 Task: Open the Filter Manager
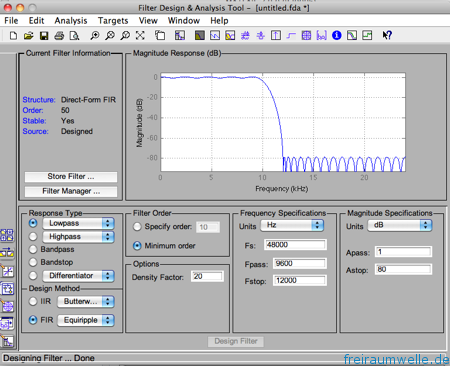[71, 191]
